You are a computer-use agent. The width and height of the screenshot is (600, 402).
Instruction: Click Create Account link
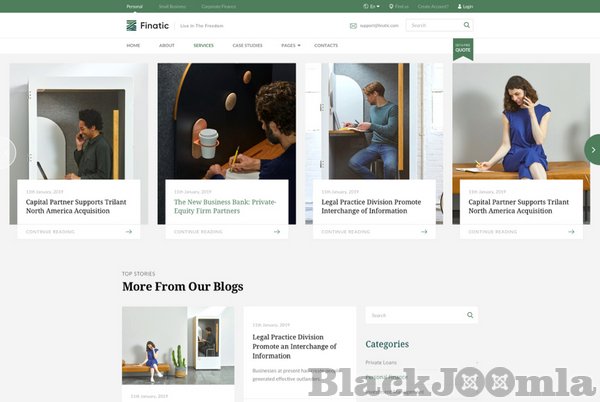pyautogui.click(x=432, y=6)
